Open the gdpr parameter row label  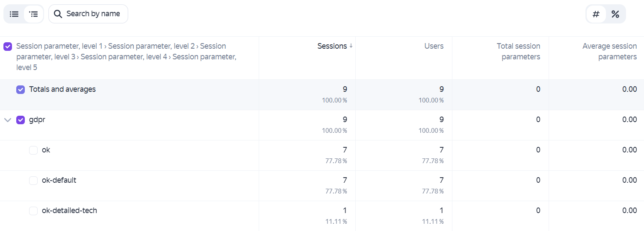(x=37, y=120)
